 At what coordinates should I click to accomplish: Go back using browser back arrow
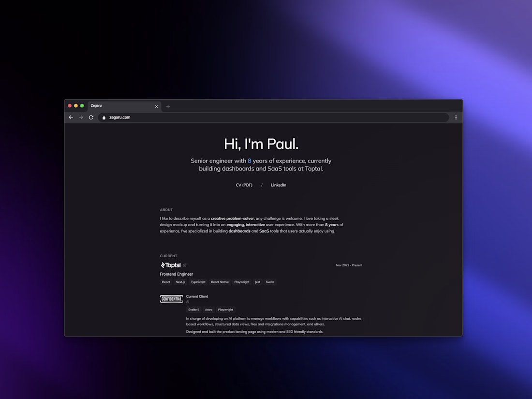(71, 118)
